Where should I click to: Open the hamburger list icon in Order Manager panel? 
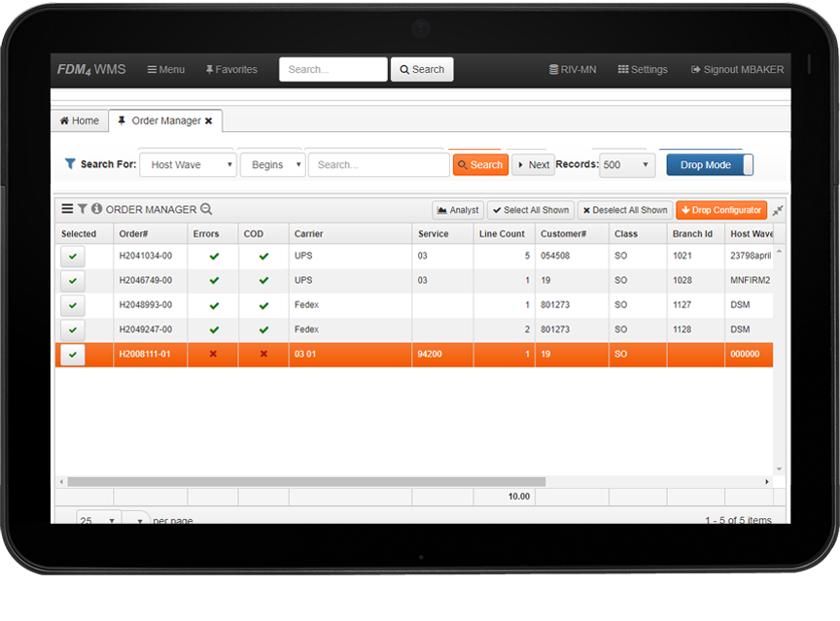[x=67, y=209]
